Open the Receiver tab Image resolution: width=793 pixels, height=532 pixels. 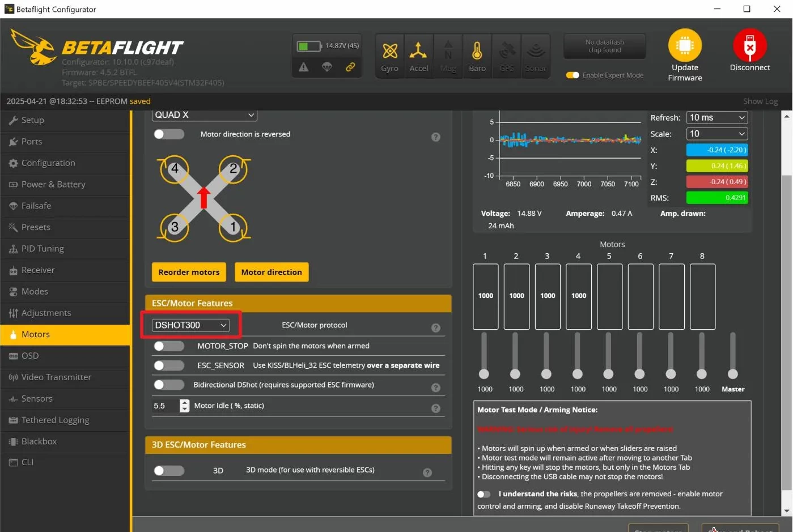65,270
